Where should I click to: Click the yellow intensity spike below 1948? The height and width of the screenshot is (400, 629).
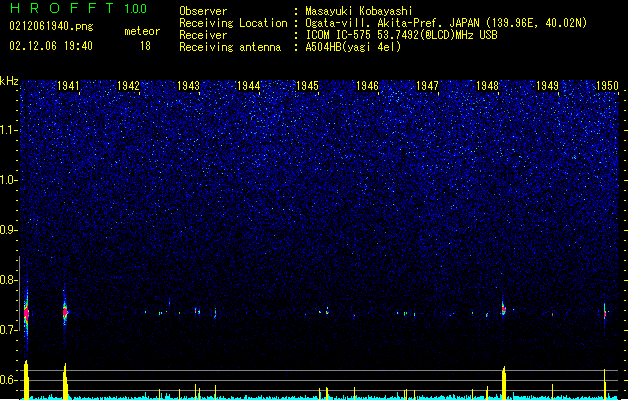504,383
